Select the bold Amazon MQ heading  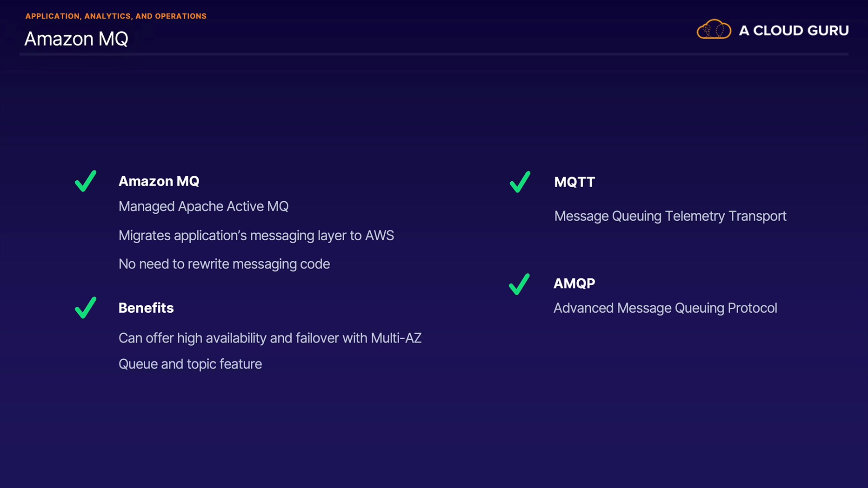[x=159, y=181]
